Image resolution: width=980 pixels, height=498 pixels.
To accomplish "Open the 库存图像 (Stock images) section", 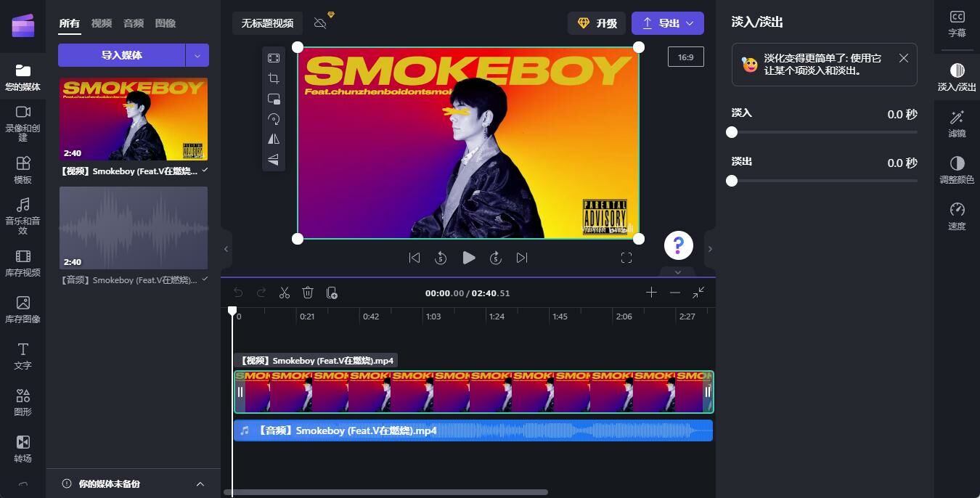I will pos(23,309).
